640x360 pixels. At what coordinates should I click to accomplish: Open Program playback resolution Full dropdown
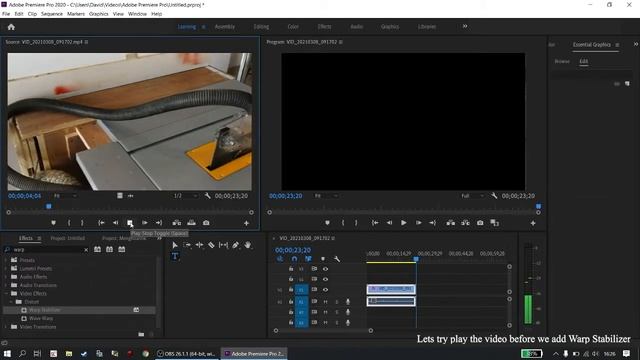[x=472, y=196]
